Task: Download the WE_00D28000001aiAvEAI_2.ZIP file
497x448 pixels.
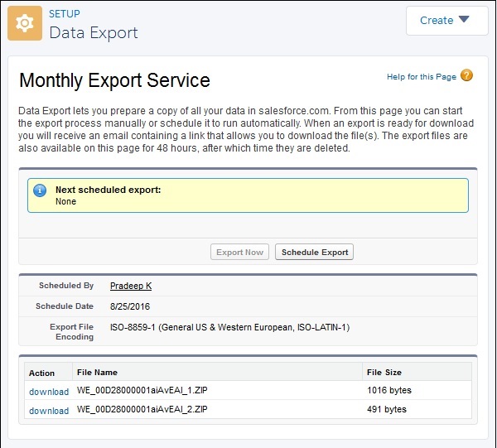Action: click(x=49, y=411)
